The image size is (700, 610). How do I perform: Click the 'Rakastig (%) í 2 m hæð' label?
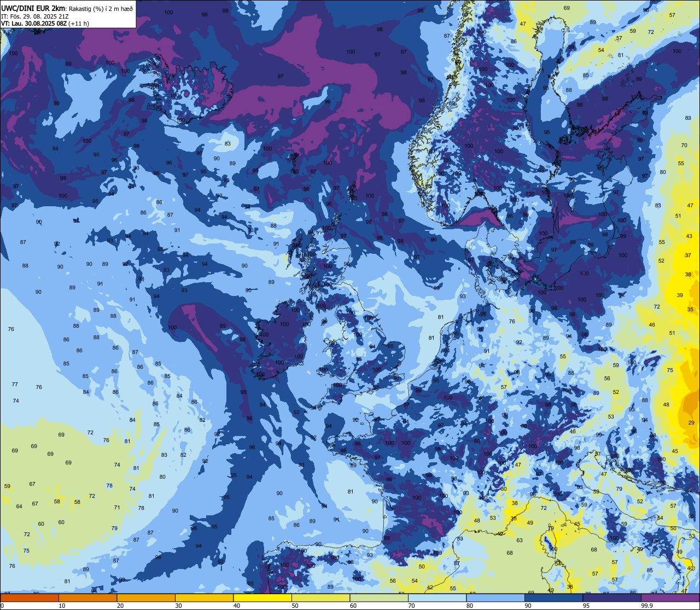coord(101,9)
